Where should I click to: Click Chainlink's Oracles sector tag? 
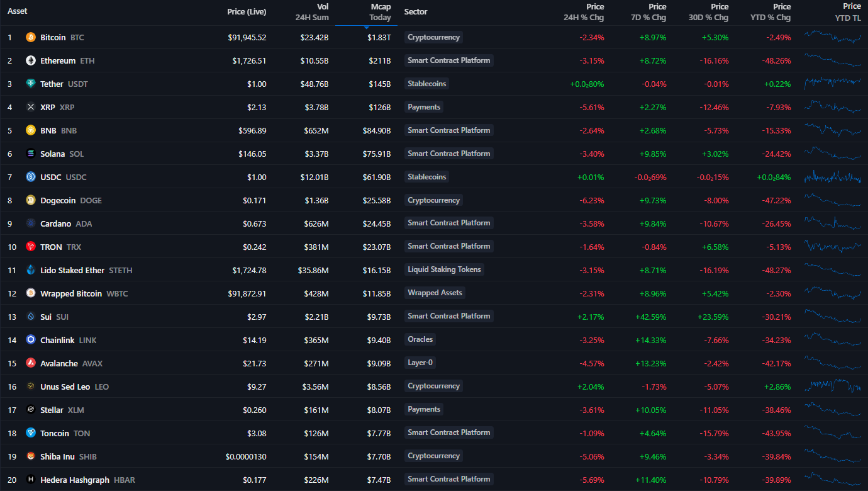coord(420,339)
